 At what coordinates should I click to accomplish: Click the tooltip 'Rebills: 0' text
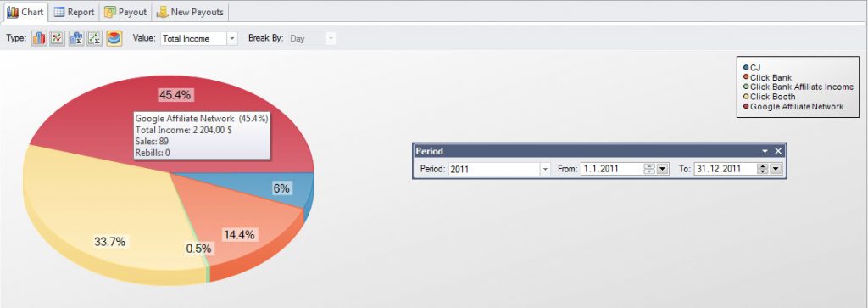click(x=153, y=153)
